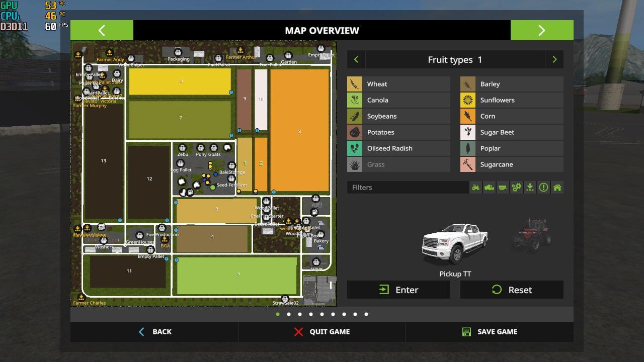Toggle Sunflowers fruit type overlay

pos(512,100)
